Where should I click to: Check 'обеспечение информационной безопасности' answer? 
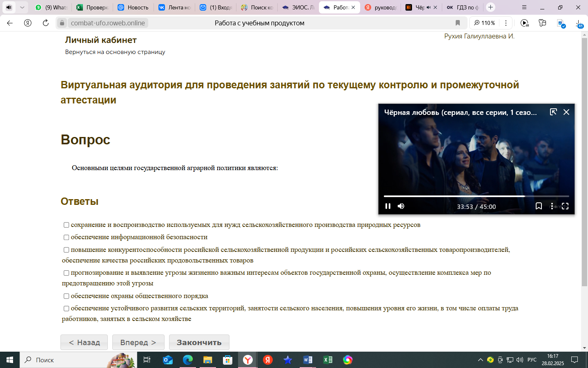(66, 238)
